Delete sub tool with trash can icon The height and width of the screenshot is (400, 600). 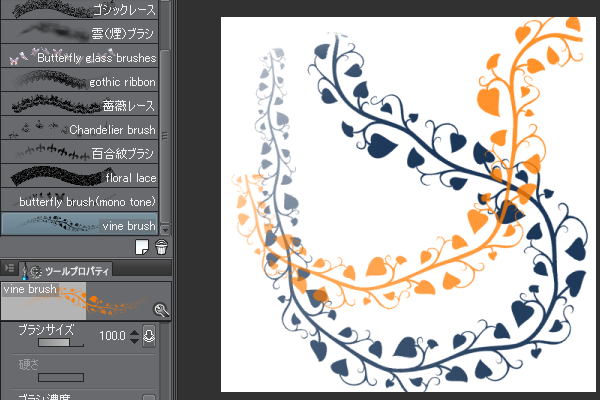click(161, 247)
